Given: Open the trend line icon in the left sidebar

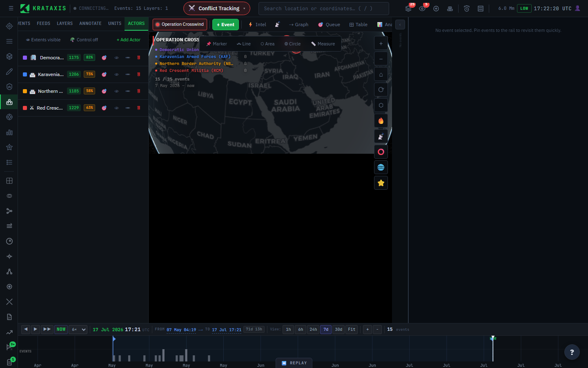Looking at the screenshot, I should tap(9, 332).
